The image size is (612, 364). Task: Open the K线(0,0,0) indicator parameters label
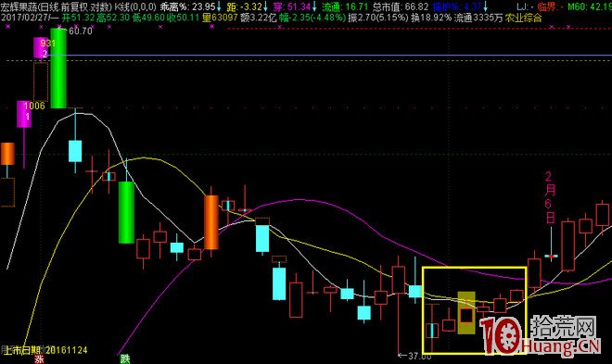(x=135, y=6)
